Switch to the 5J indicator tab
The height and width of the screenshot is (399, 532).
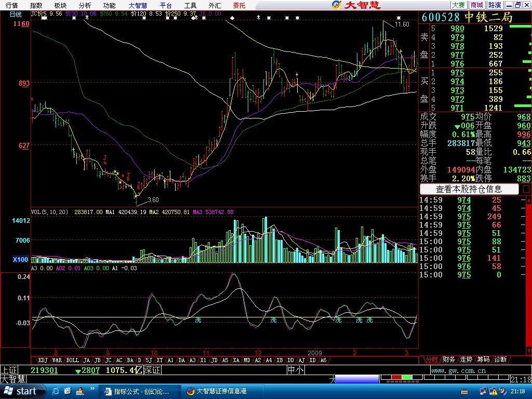click(x=149, y=360)
